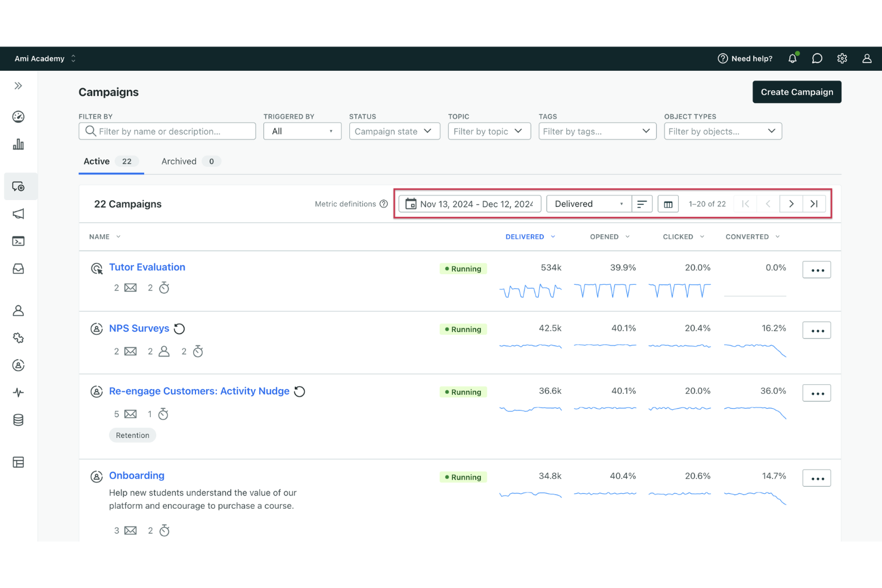
Task: Click the envelope icon under Onboarding
Action: [x=131, y=531]
